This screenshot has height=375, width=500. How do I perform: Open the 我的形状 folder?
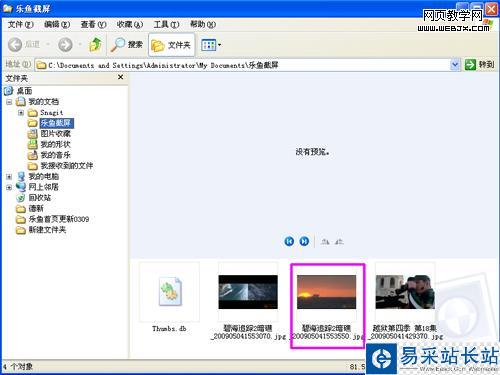55,145
